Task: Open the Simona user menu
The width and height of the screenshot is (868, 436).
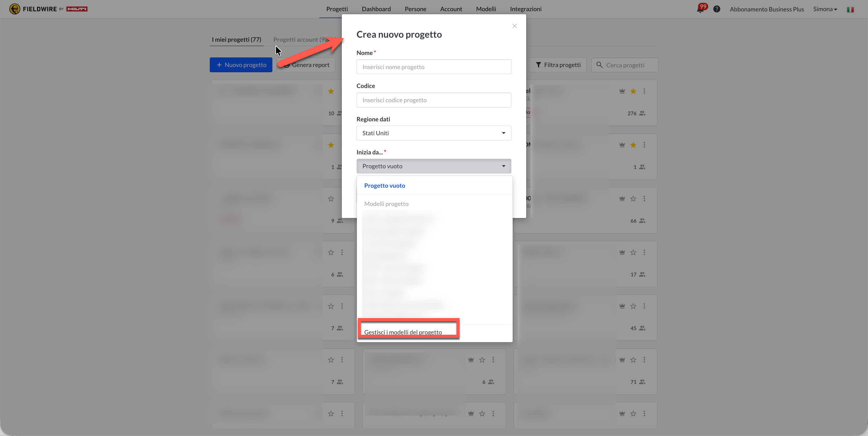Action: 825,9
